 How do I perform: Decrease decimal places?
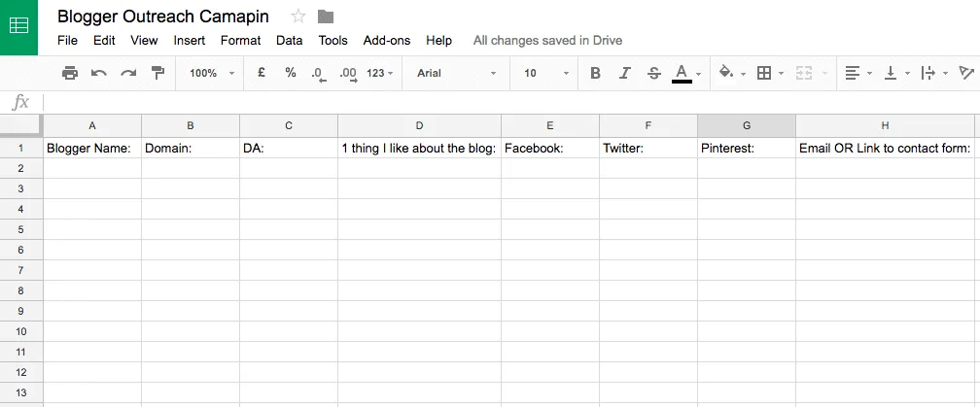(319, 74)
